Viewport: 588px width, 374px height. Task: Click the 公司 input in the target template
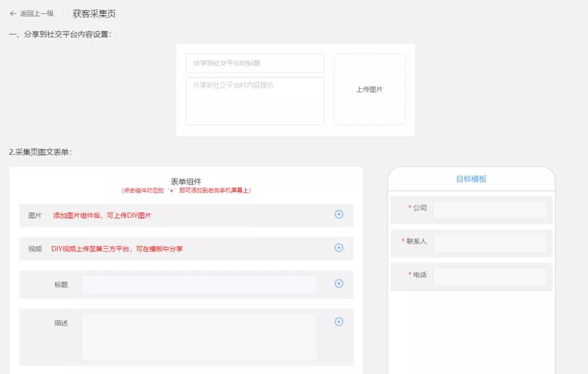(x=489, y=210)
